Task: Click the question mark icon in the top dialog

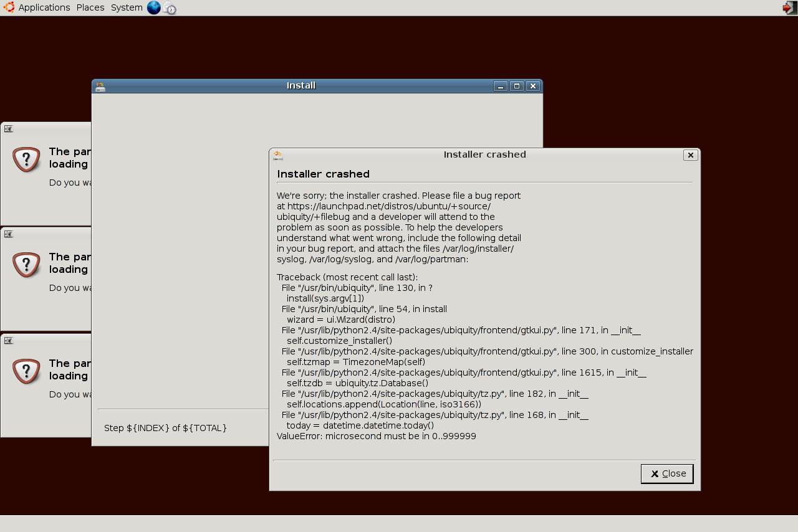Action: [x=26, y=160]
